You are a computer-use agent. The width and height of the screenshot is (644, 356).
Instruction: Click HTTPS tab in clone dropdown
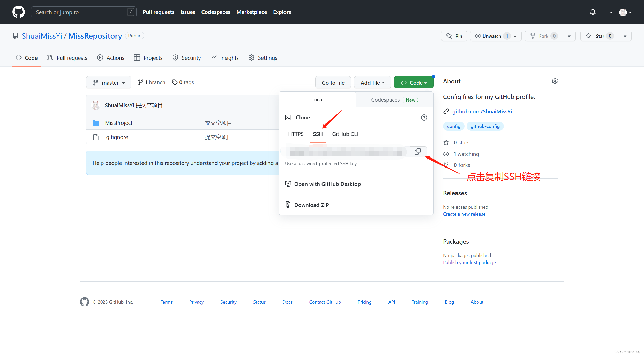296,134
